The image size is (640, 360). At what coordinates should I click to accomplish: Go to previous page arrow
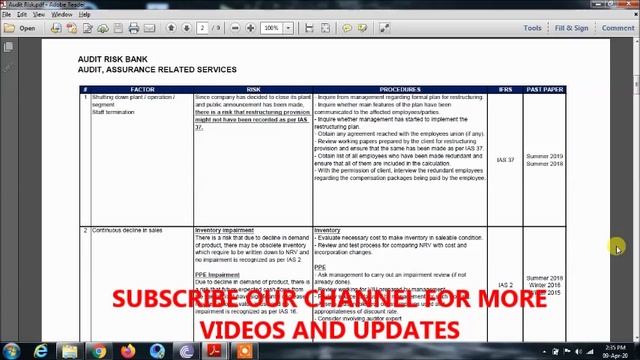click(x=171, y=28)
